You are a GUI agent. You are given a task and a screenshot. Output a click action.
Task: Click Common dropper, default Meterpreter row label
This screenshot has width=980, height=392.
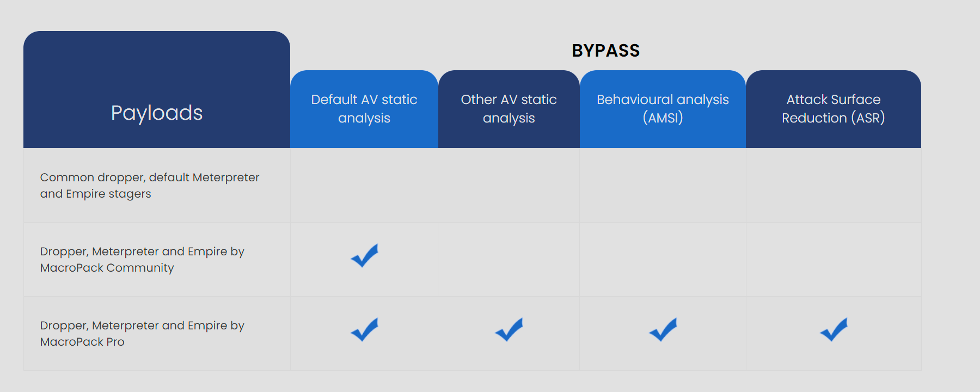(150, 186)
